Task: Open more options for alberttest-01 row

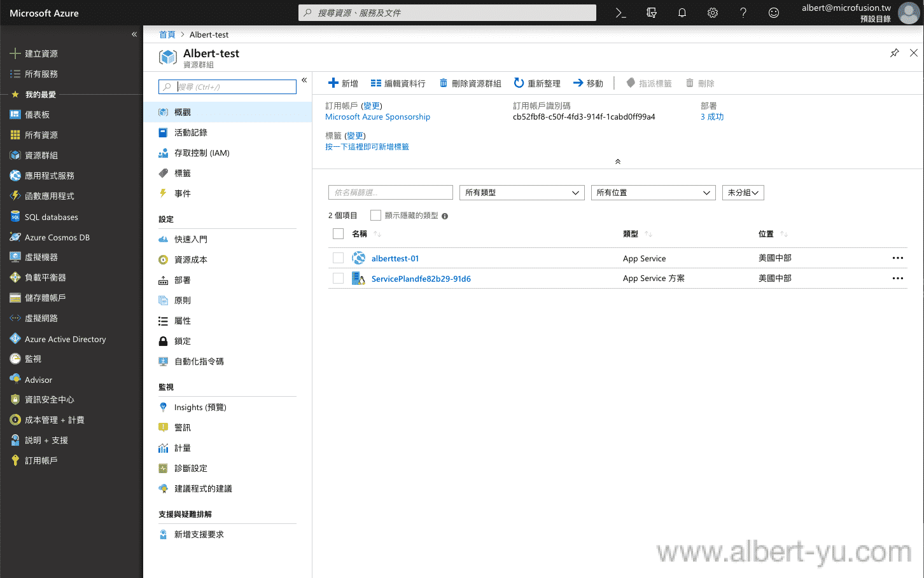Action: [x=897, y=258]
